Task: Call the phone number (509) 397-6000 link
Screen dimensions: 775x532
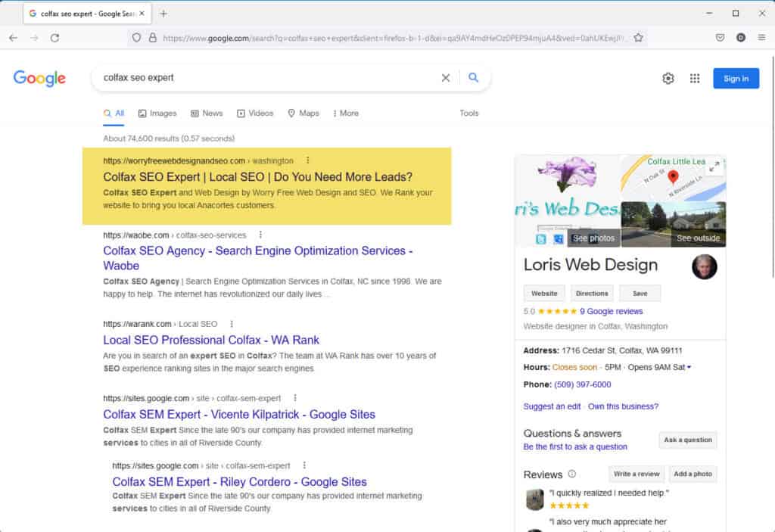Action: click(x=582, y=384)
